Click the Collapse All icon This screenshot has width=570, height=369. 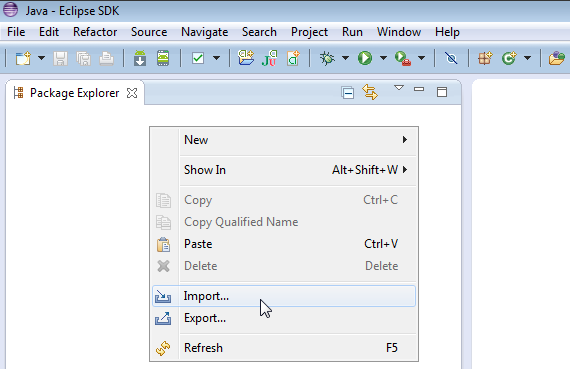click(348, 93)
